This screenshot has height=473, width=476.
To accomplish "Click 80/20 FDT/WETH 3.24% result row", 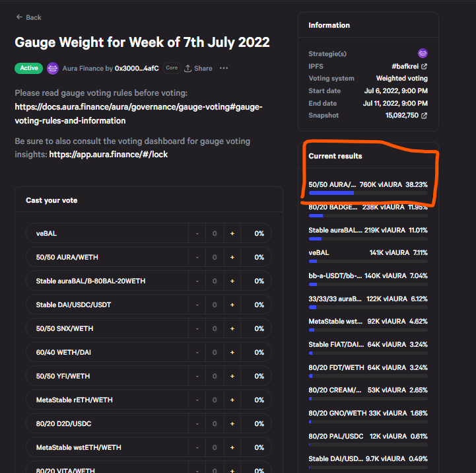I will tap(368, 371).
